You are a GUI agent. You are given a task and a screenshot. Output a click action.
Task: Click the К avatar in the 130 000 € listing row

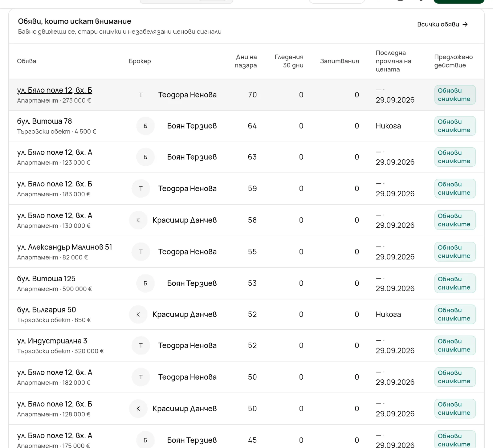pos(138,220)
